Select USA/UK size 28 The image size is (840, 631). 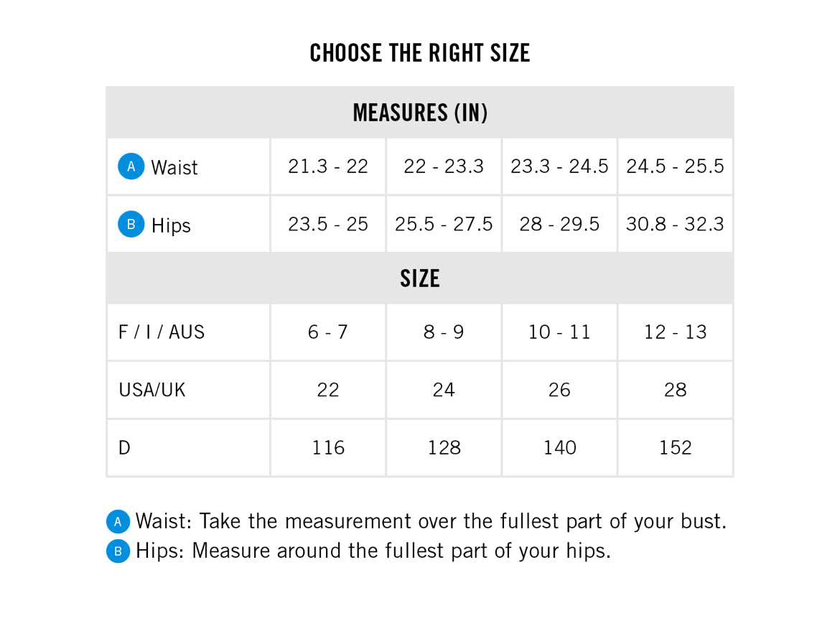click(x=675, y=390)
